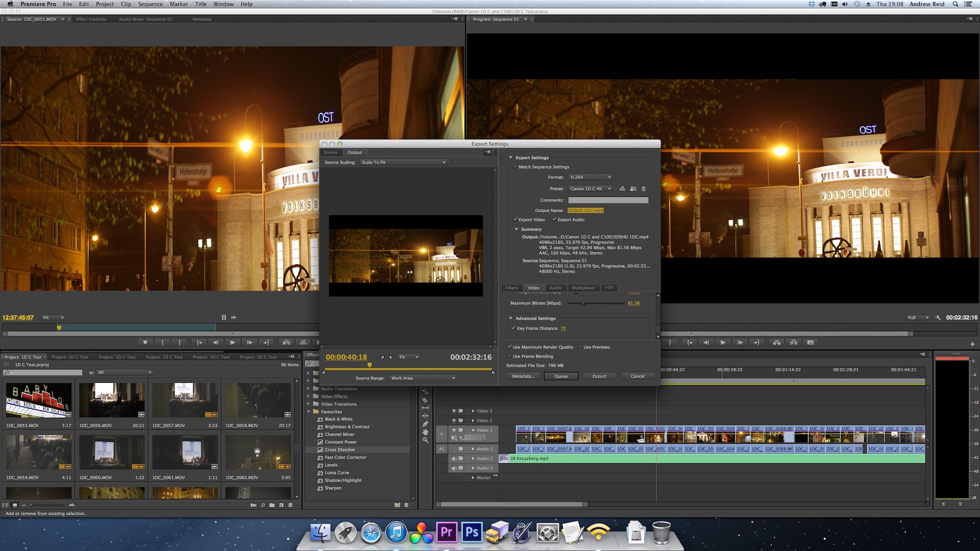Viewport: 980px width, 551px height.
Task: Click the Metadata... button
Action: [523, 376]
